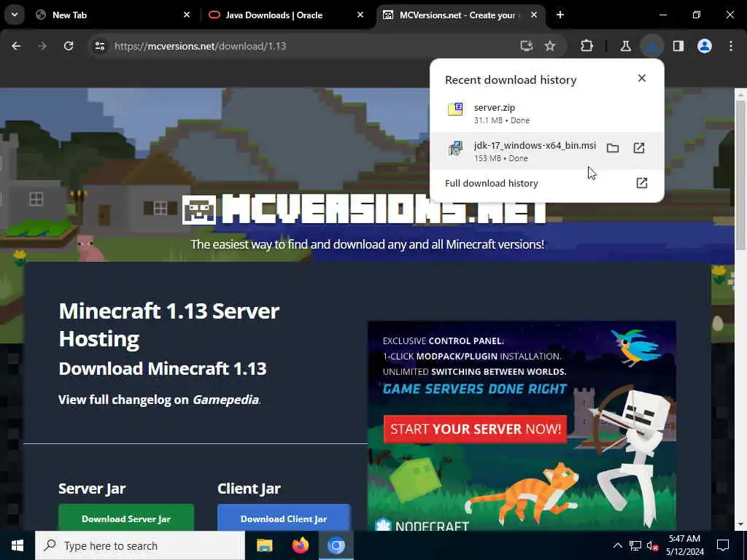This screenshot has width=747, height=560.
Task: Click jdk-17_windows-x64_bin.msi file name
Action: (x=535, y=146)
